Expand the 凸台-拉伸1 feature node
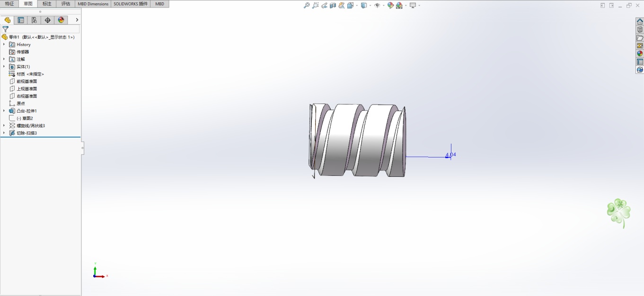Screen dimensions: 644x296 pos(4,111)
